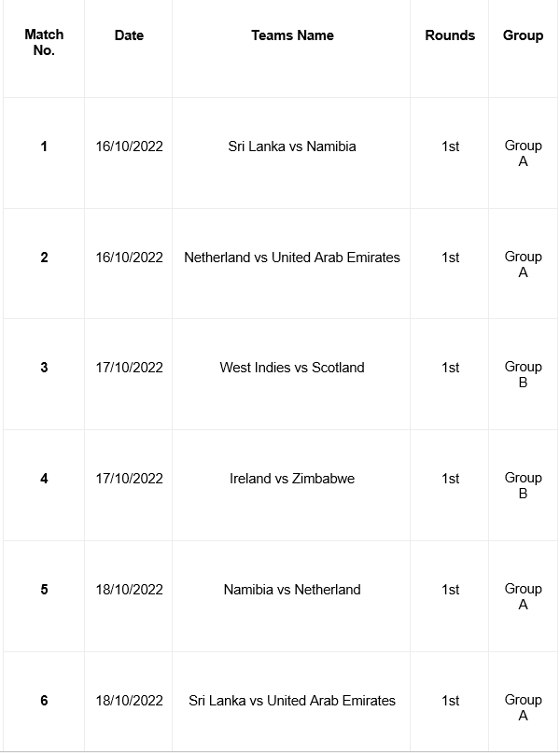Select match number 6 cell
The width and height of the screenshot is (560, 753).
click(x=44, y=701)
